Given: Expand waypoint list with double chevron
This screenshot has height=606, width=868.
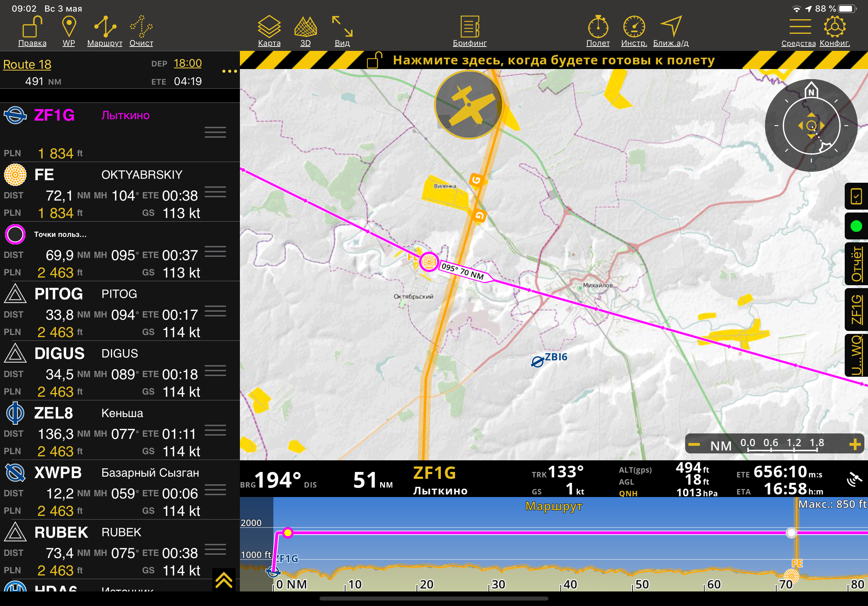Looking at the screenshot, I should [x=224, y=580].
